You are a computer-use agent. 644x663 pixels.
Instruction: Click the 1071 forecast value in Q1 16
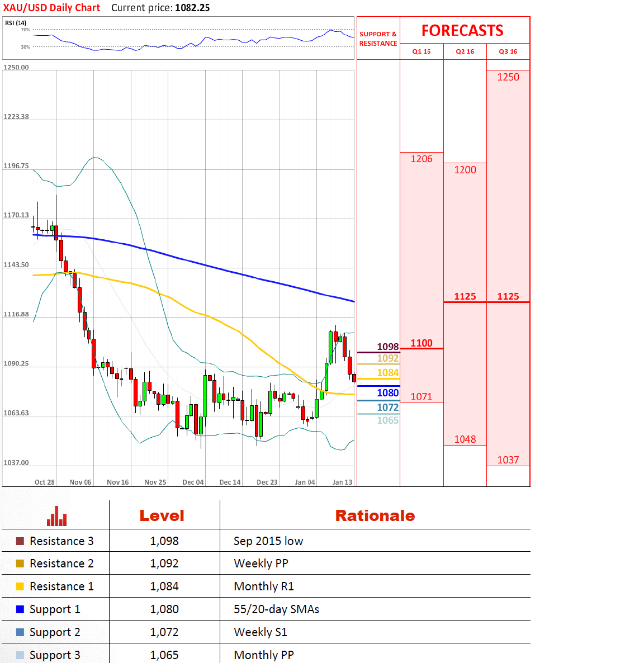point(422,396)
